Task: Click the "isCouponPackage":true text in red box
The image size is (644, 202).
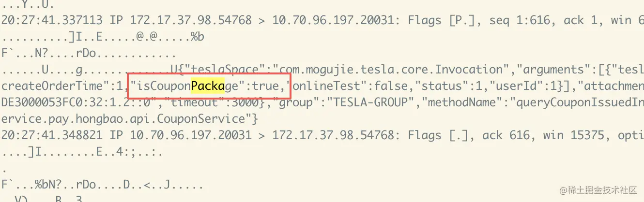Action: [x=205, y=86]
